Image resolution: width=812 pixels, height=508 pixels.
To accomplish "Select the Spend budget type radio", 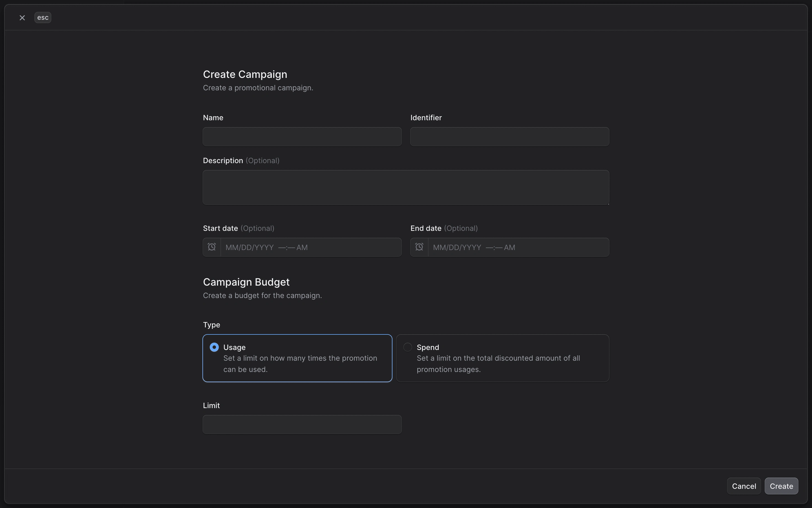I will click(x=407, y=347).
